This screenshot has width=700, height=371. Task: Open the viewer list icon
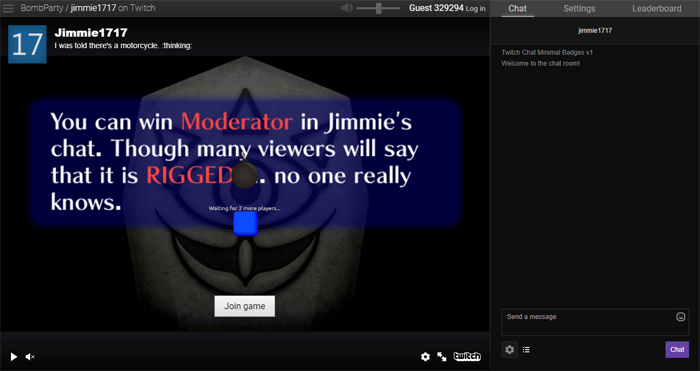[x=526, y=350]
